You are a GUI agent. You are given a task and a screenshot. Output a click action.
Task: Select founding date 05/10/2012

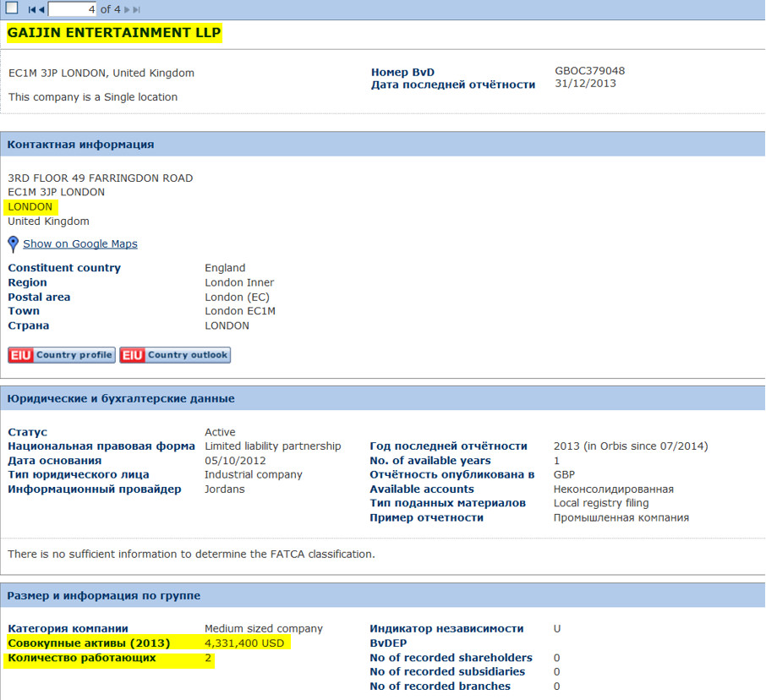(x=235, y=461)
